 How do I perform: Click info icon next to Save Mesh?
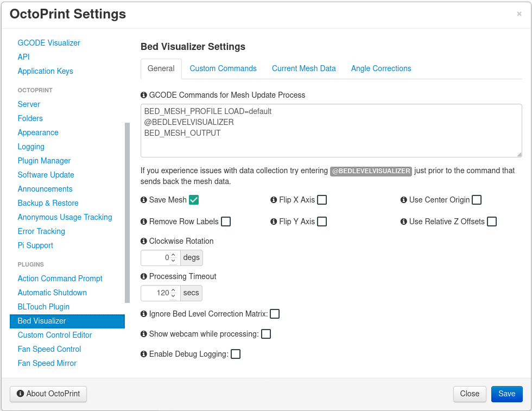144,200
